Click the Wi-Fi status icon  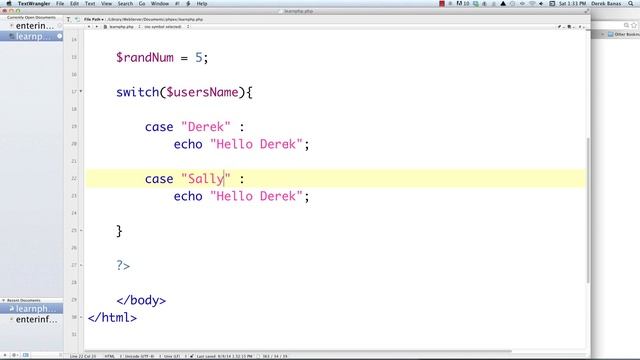tap(532, 3)
